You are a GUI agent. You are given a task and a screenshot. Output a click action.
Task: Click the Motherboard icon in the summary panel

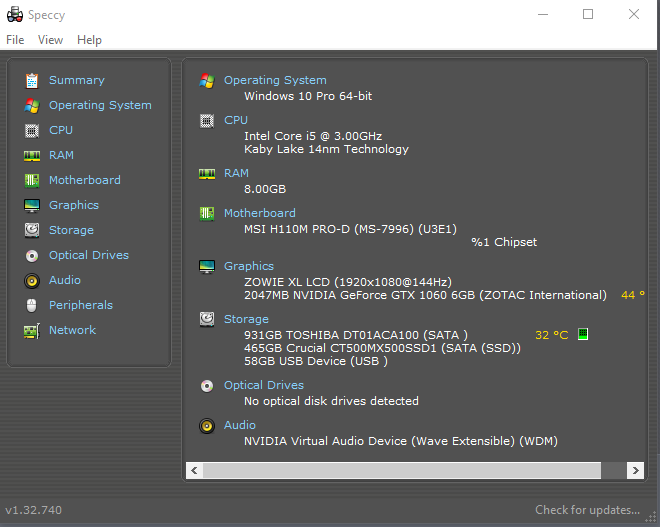(207, 214)
